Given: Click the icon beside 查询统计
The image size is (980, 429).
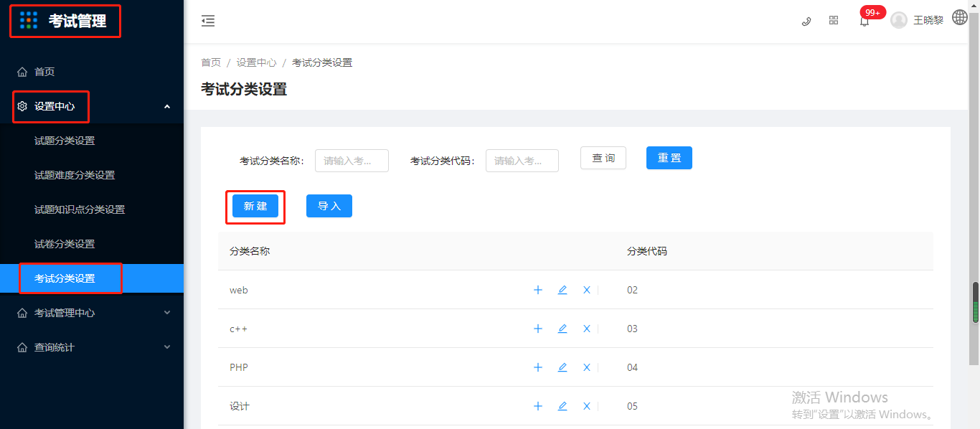Looking at the screenshot, I should (22, 347).
